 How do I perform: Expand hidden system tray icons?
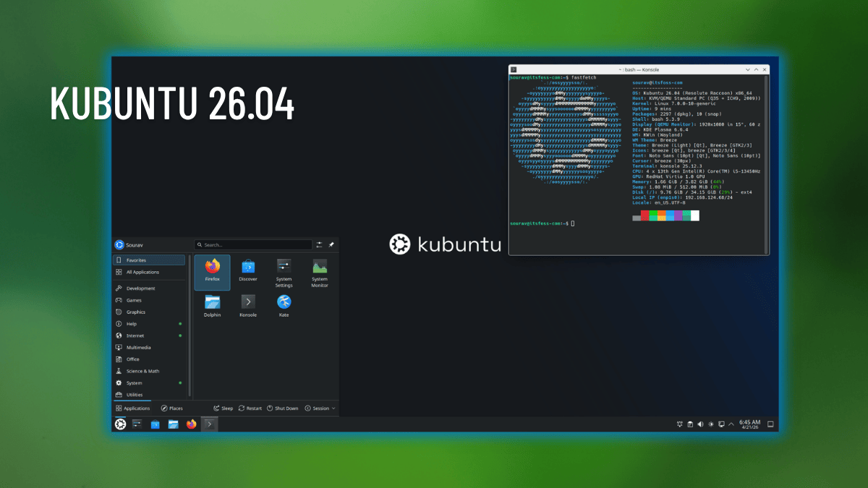(731, 424)
